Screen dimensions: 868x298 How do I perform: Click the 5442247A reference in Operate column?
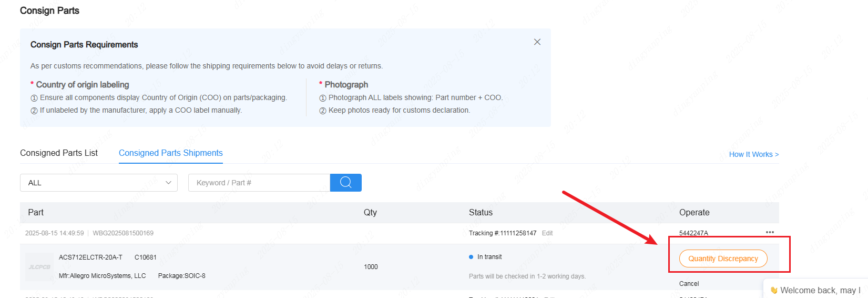[693, 233]
